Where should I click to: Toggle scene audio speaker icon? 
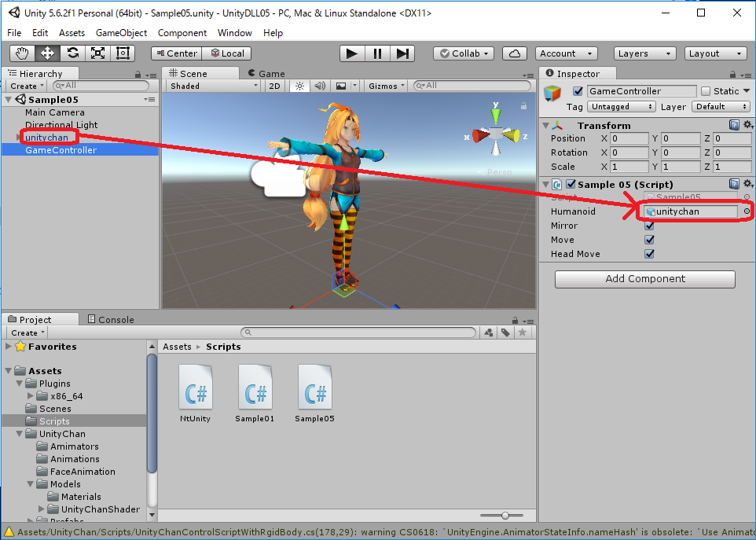(x=320, y=86)
